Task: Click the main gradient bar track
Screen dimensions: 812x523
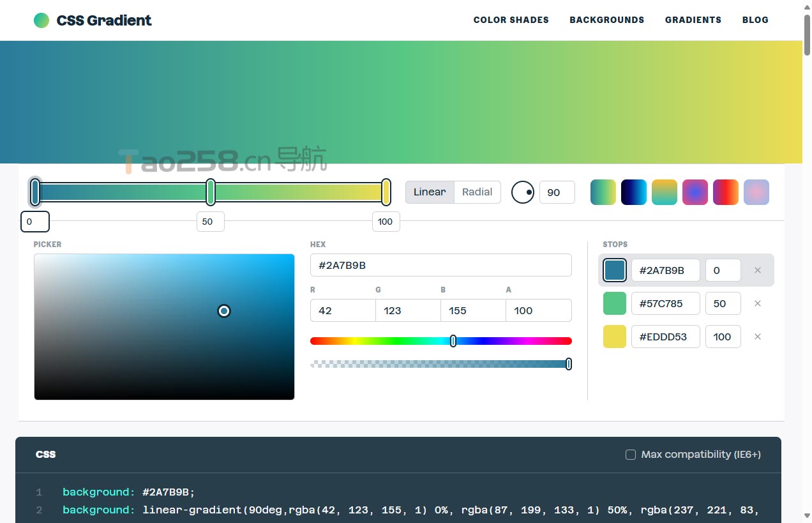Action: [x=211, y=192]
